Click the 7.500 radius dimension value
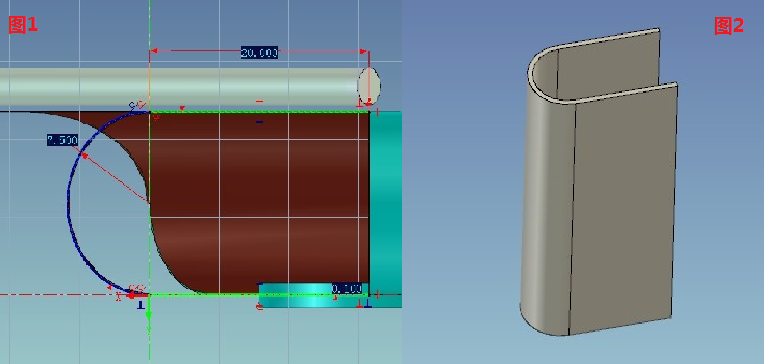The image size is (764, 364). (62, 140)
